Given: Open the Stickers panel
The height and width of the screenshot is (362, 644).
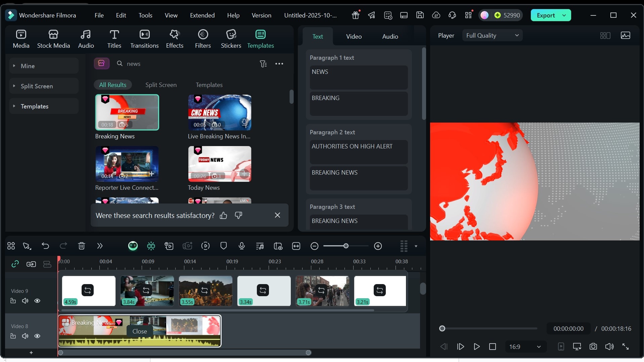Looking at the screenshot, I should tap(231, 39).
